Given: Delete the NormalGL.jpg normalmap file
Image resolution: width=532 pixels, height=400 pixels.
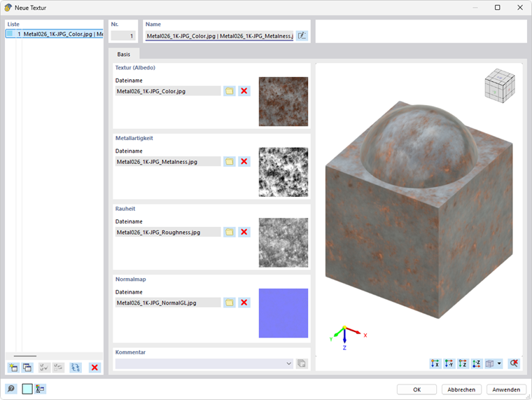Looking at the screenshot, I should tap(244, 303).
